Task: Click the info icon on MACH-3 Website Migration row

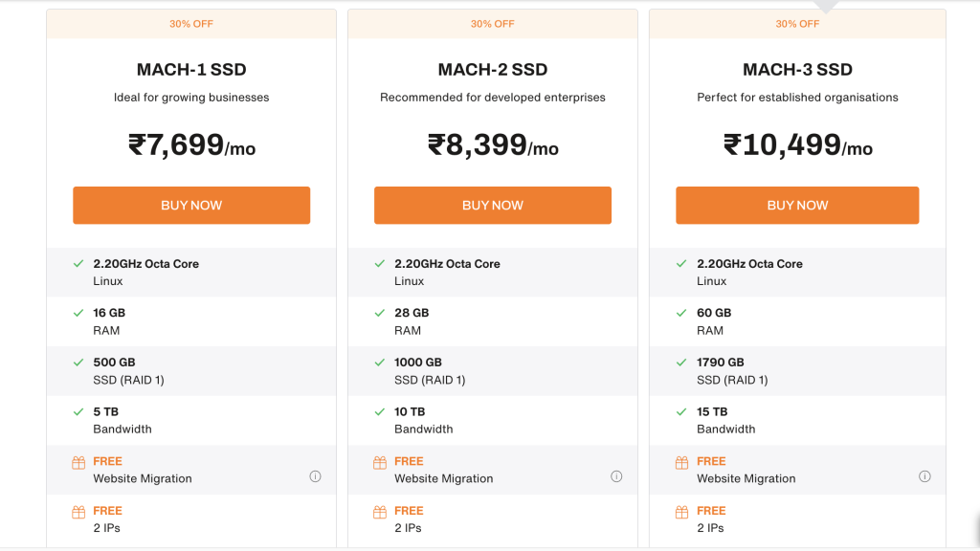Action: pyautogui.click(x=924, y=475)
